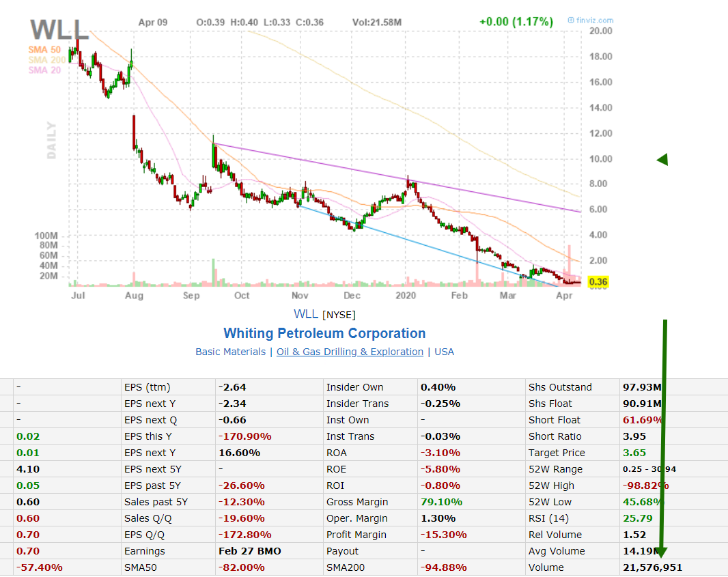The width and height of the screenshot is (728, 577).
Task: Click the SMA 50 legend label
Action: click(x=44, y=50)
